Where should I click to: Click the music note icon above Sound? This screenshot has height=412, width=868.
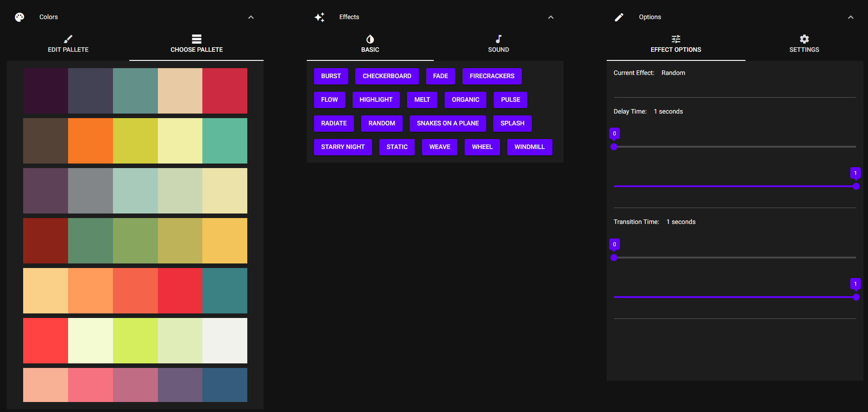(x=498, y=39)
